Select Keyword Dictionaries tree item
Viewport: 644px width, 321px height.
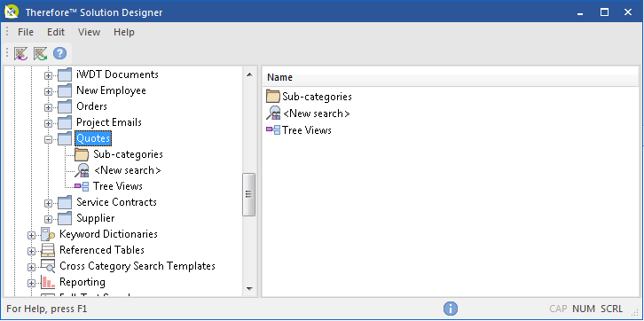coord(108,234)
